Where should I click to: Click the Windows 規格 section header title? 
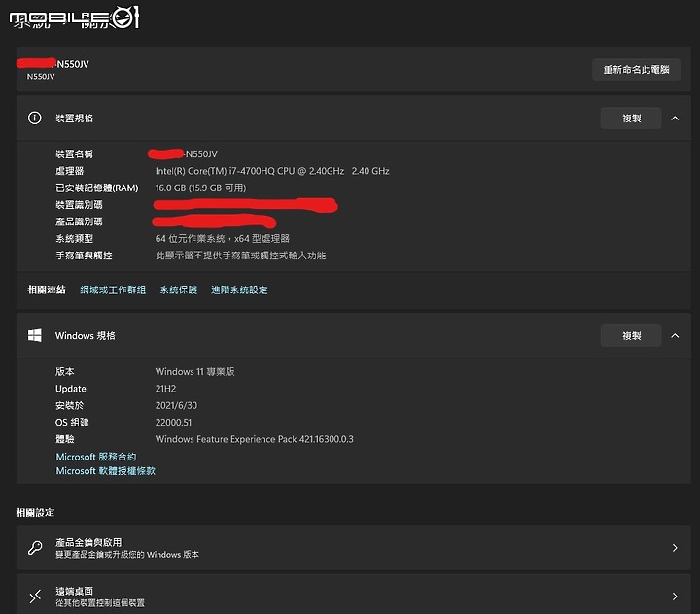pyautogui.click(x=86, y=335)
